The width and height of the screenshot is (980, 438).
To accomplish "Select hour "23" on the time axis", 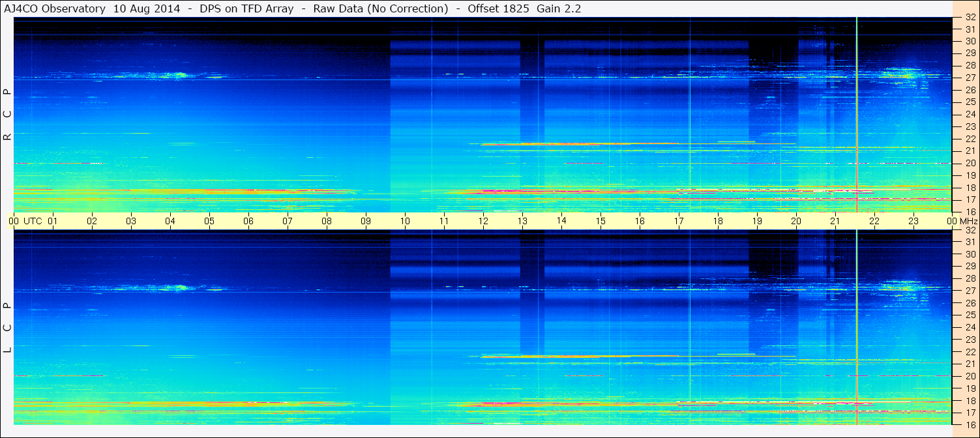I will pos(913,221).
